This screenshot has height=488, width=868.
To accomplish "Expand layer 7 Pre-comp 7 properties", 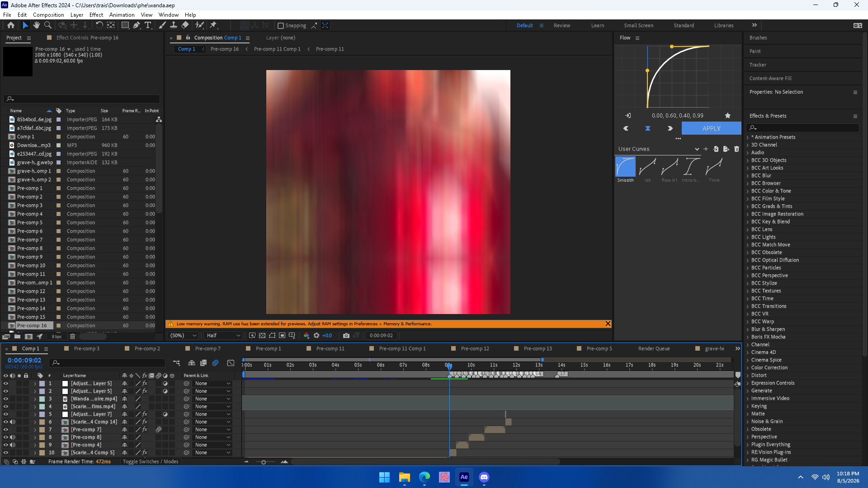I will point(35,429).
